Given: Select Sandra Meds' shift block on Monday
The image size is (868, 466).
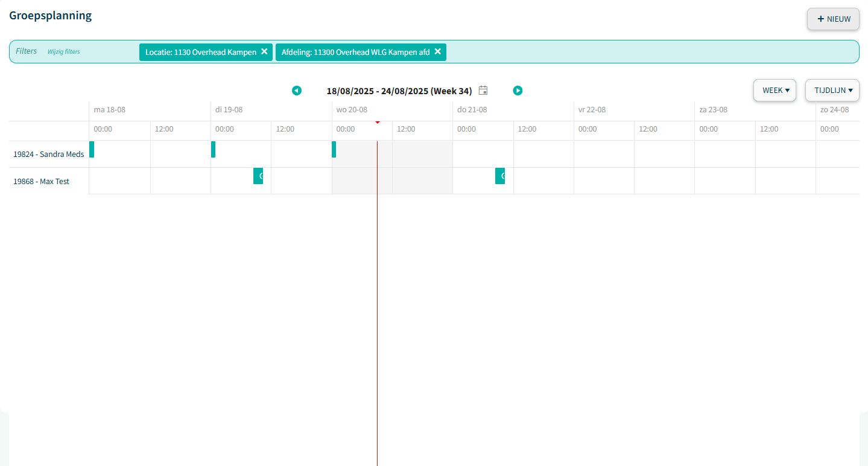Looking at the screenshot, I should point(92,149).
